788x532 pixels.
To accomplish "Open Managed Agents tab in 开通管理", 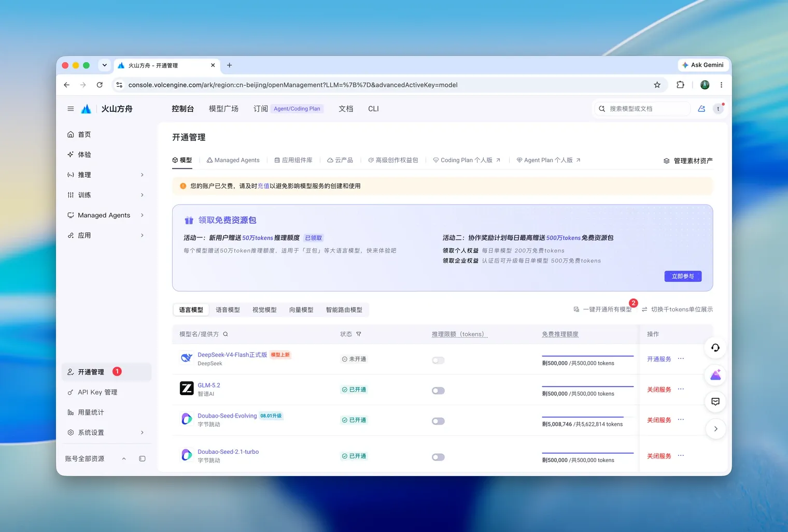I will click(x=233, y=160).
